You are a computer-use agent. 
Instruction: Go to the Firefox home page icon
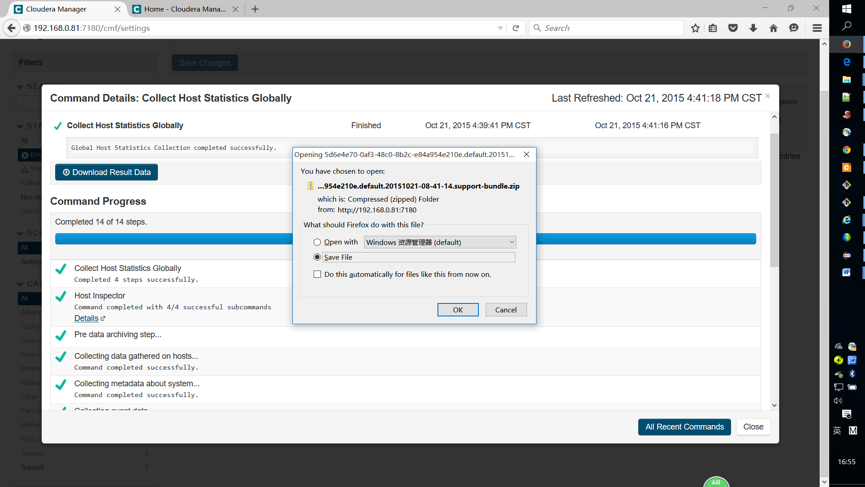click(773, 28)
